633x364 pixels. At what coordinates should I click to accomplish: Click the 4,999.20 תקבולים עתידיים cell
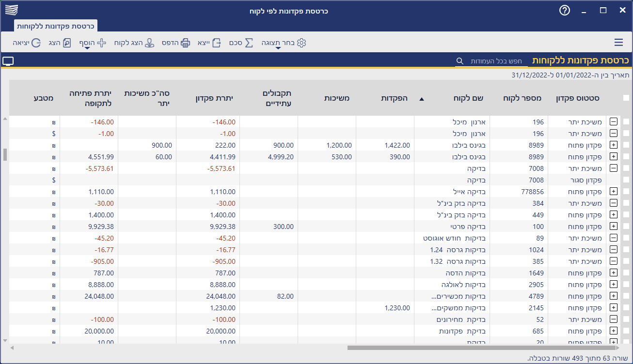coord(269,156)
